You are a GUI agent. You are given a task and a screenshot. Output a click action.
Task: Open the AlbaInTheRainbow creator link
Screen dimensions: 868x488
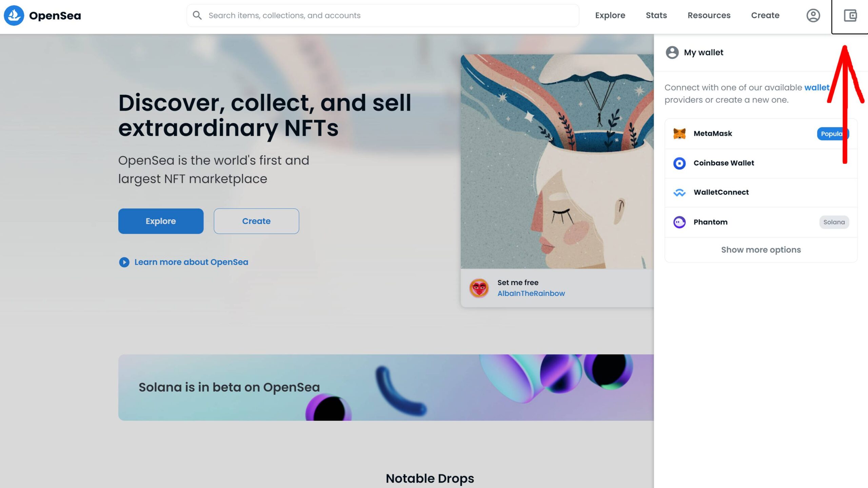pyautogui.click(x=531, y=293)
